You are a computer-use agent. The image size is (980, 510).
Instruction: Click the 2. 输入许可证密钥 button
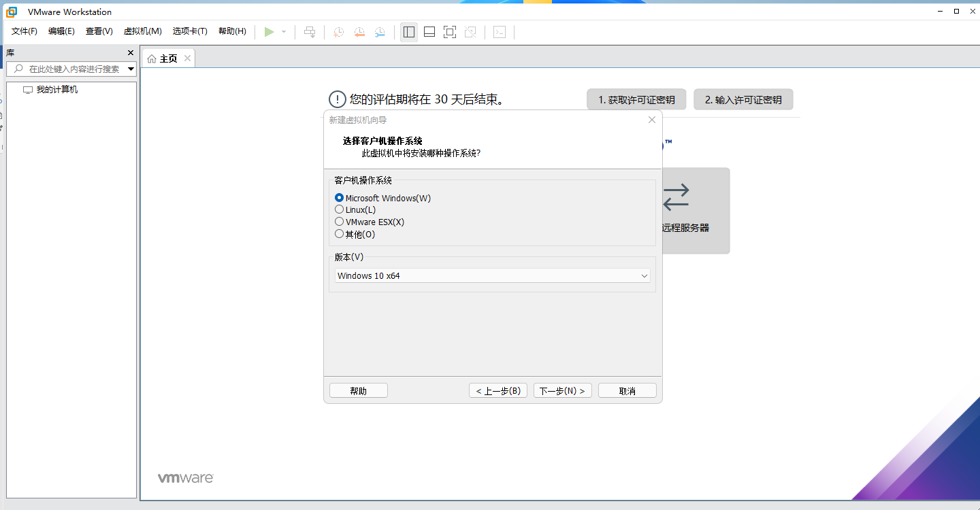[743, 99]
